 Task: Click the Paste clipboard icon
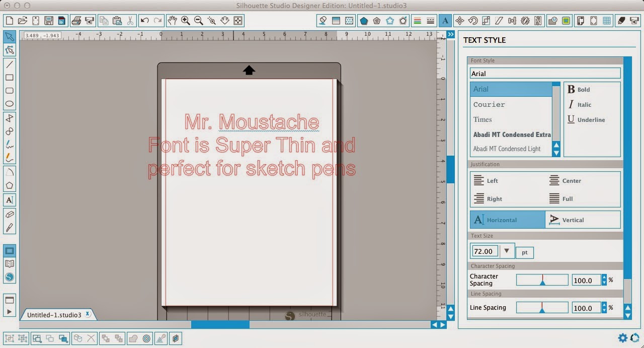(117, 21)
